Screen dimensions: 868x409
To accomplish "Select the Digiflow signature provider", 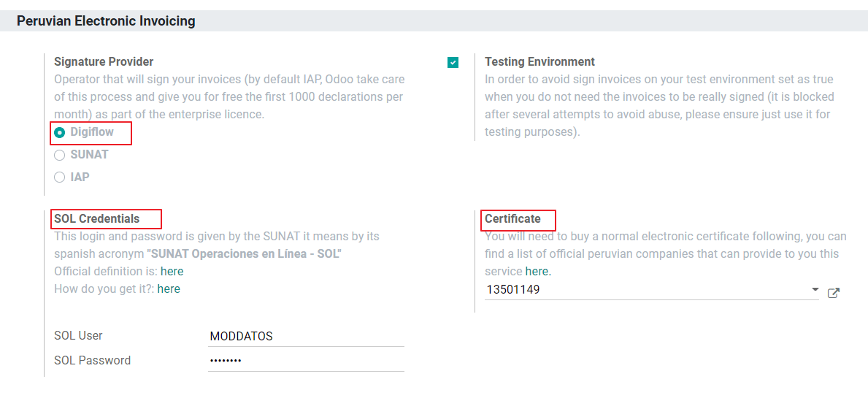I will point(60,132).
